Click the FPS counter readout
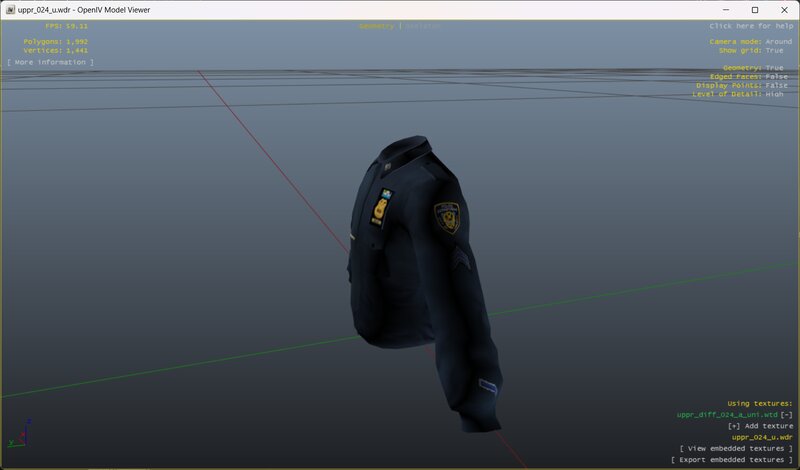Viewport: 800px width, 470px height. click(x=66, y=26)
